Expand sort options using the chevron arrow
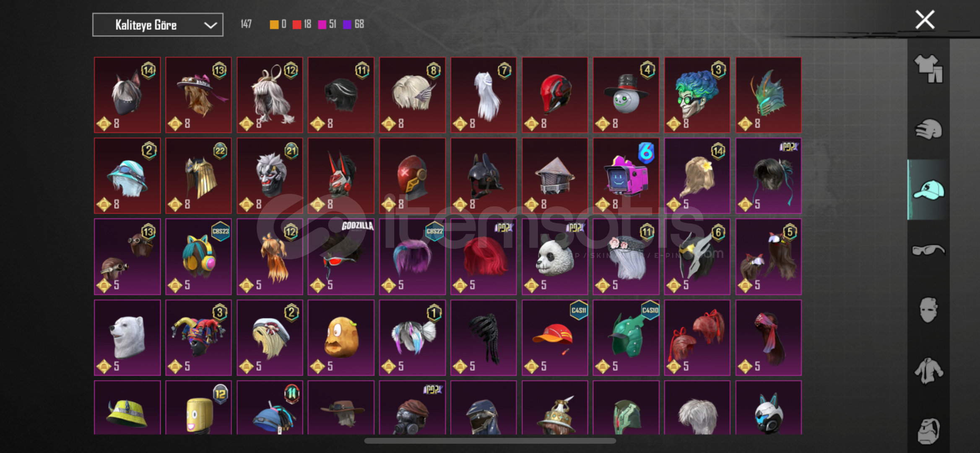 coord(210,25)
